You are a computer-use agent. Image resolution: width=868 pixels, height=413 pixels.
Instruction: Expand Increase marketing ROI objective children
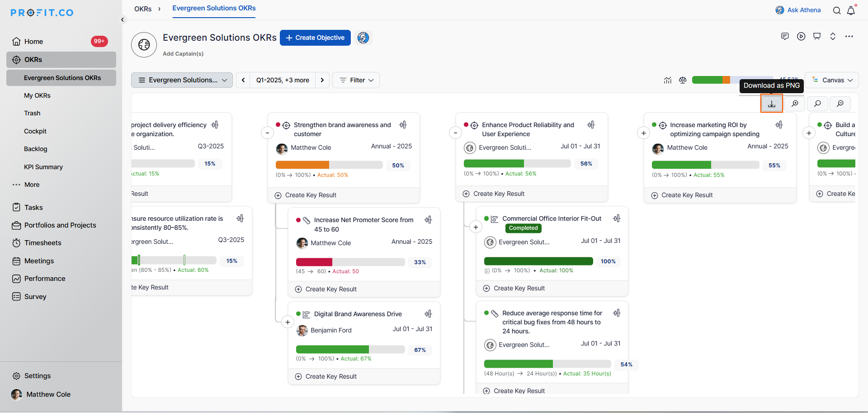coord(643,133)
